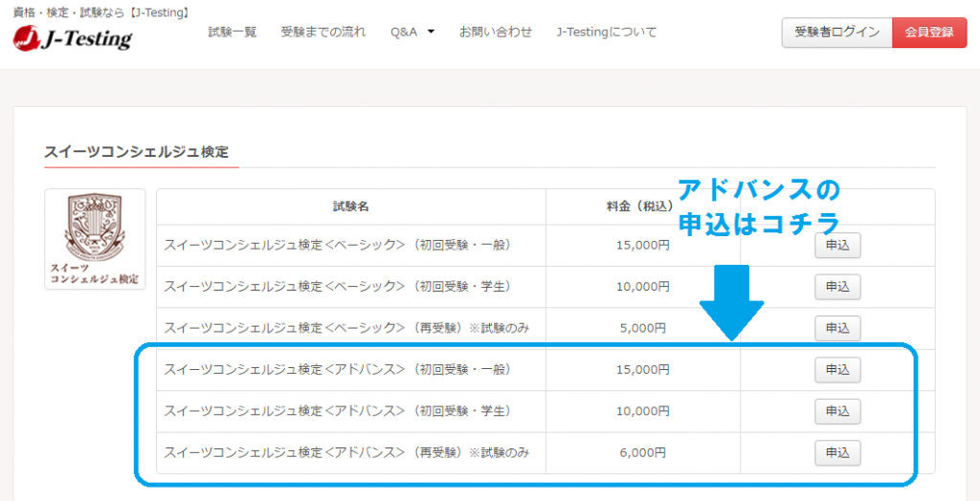980x501 pixels.
Task: Click the red 会員登録 button
Action: [929, 33]
